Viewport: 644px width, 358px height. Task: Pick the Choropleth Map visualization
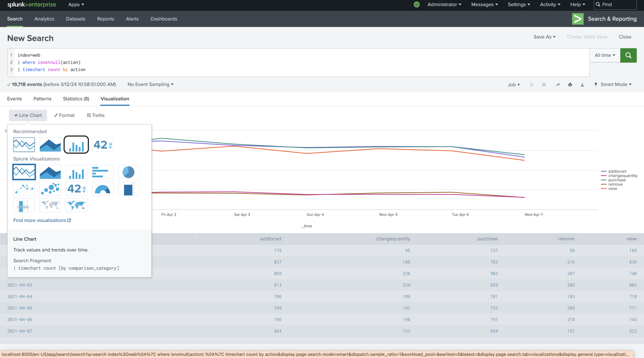click(x=76, y=205)
